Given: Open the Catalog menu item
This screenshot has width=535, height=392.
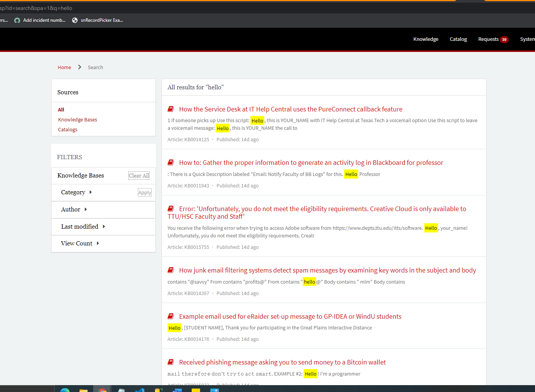Looking at the screenshot, I should click(x=458, y=39).
